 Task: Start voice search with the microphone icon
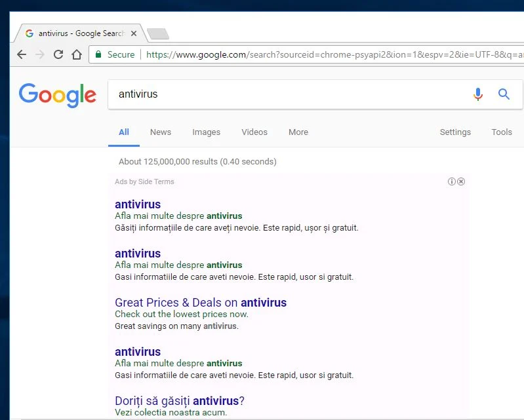pos(478,94)
